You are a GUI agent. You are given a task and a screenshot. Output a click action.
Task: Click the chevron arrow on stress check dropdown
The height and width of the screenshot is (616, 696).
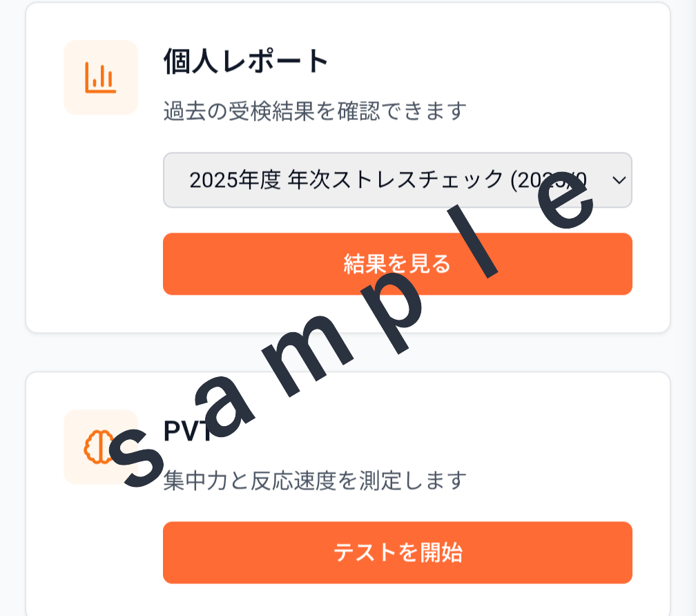click(619, 180)
